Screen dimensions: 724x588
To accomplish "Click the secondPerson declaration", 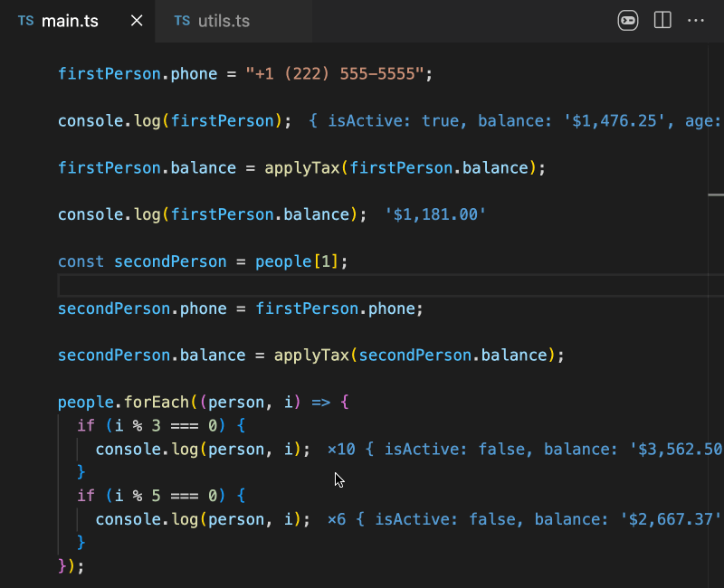I will (170, 261).
